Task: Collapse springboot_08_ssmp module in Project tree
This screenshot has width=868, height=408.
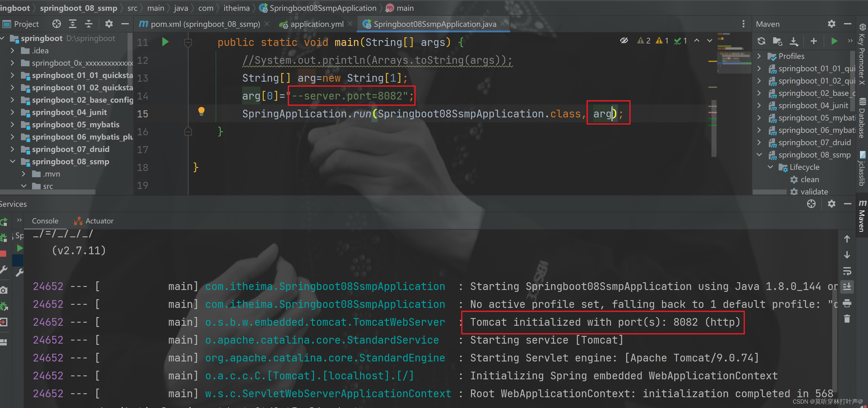Action: click(12, 161)
